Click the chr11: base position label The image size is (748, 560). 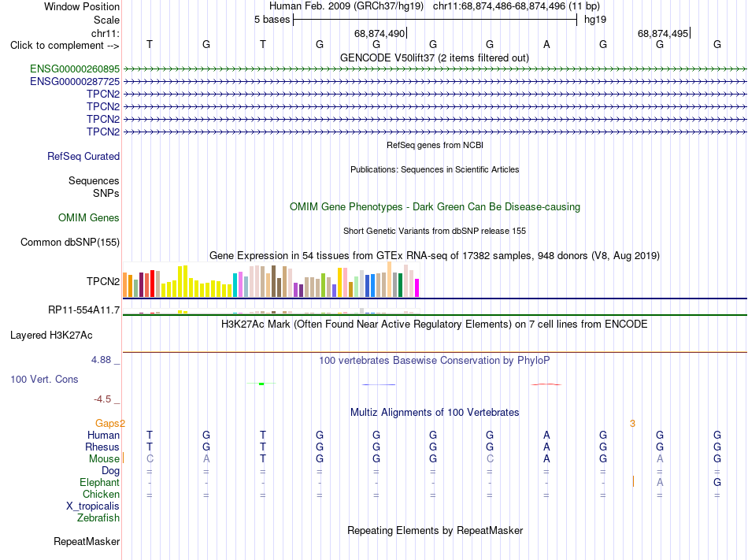click(x=106, y=33)
